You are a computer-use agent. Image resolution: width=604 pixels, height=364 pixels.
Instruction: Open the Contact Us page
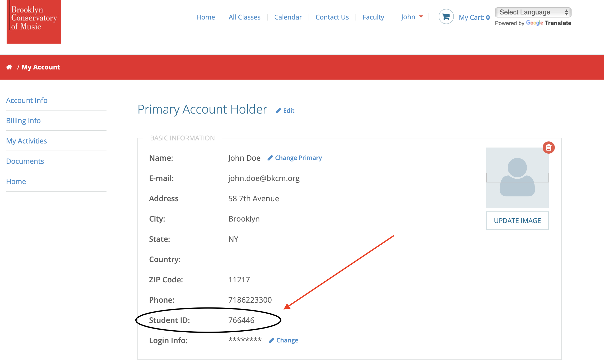coord(332,17)
